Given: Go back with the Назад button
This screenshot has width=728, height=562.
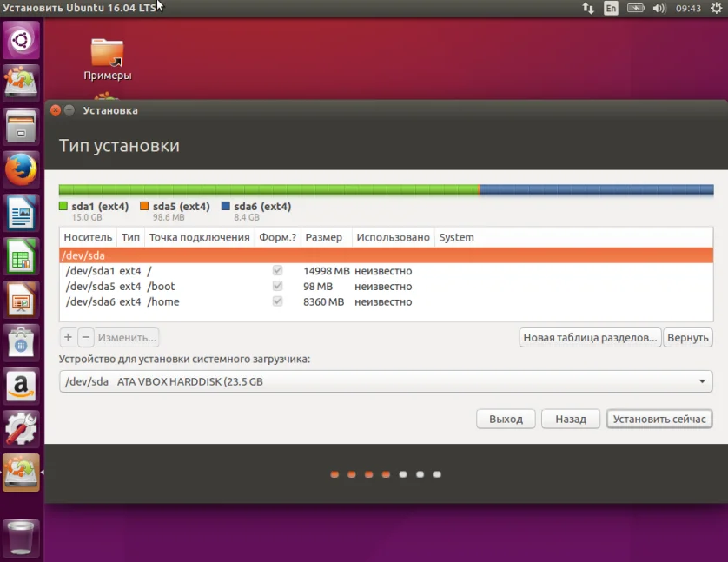Looking at the screenshot, I should pyautogui.click(x=571, y=419).
